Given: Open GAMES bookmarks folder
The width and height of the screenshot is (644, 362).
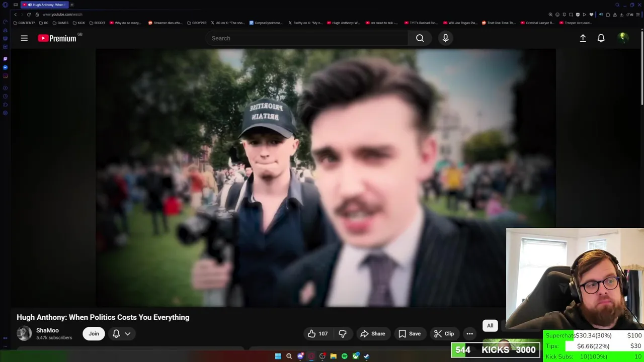Looking at the screenshot, I should [60, 23].
